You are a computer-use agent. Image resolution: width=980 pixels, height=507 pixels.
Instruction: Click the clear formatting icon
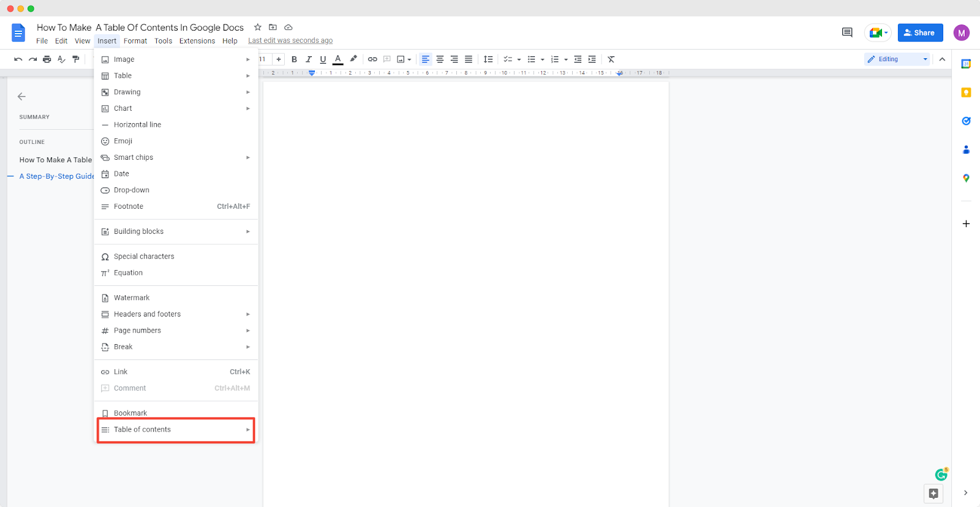coord(611,59)
